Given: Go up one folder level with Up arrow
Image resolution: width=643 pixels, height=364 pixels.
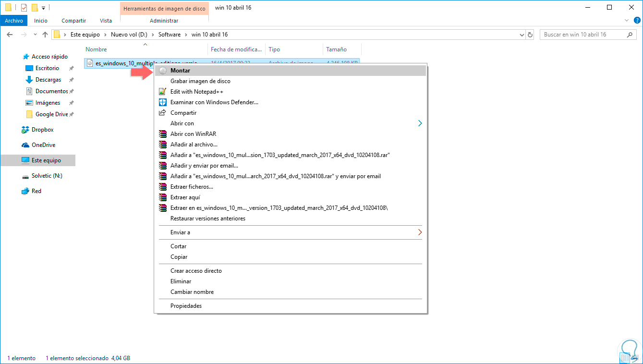Looking at the screenshot, I should [45, 35].
